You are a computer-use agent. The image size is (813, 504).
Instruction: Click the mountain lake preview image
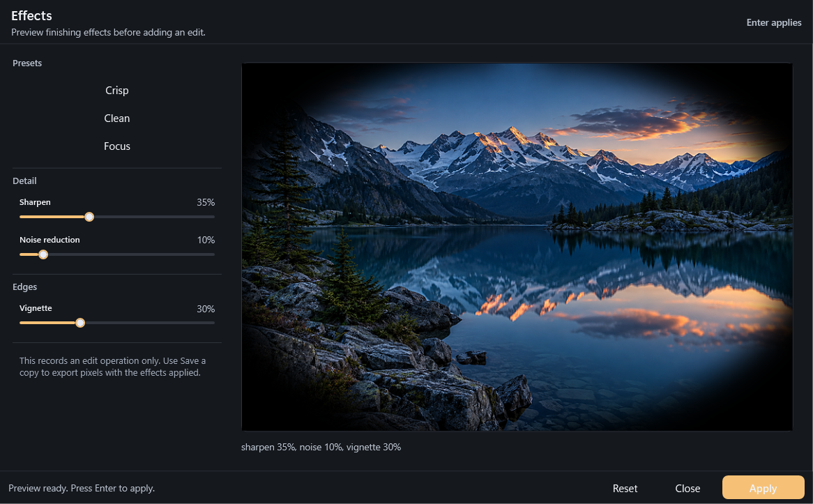517,247
